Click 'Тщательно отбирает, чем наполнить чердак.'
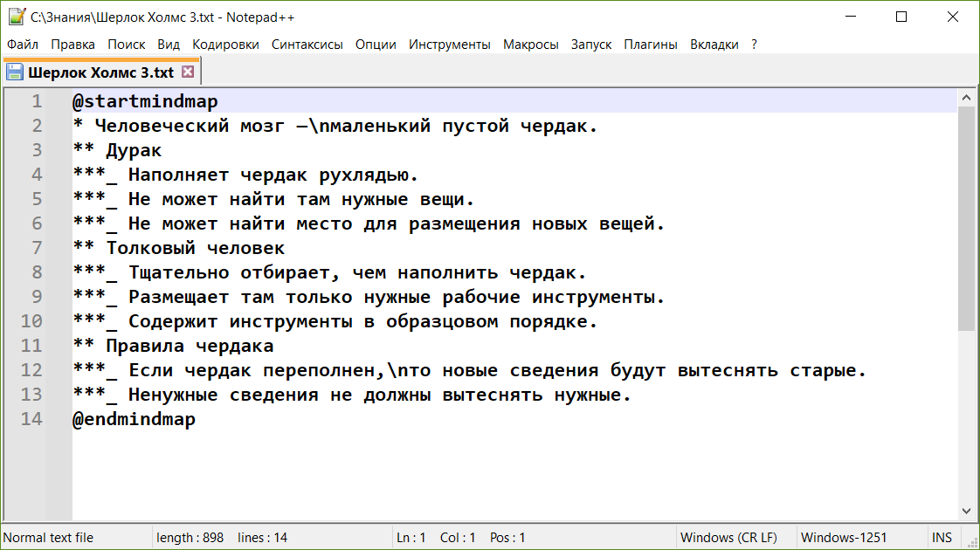 click(x=357, y=272)
